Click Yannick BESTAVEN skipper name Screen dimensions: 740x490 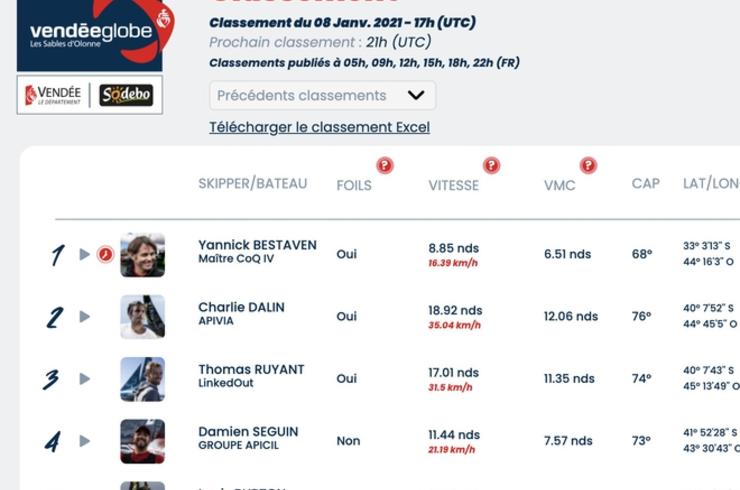coord(257,245)
